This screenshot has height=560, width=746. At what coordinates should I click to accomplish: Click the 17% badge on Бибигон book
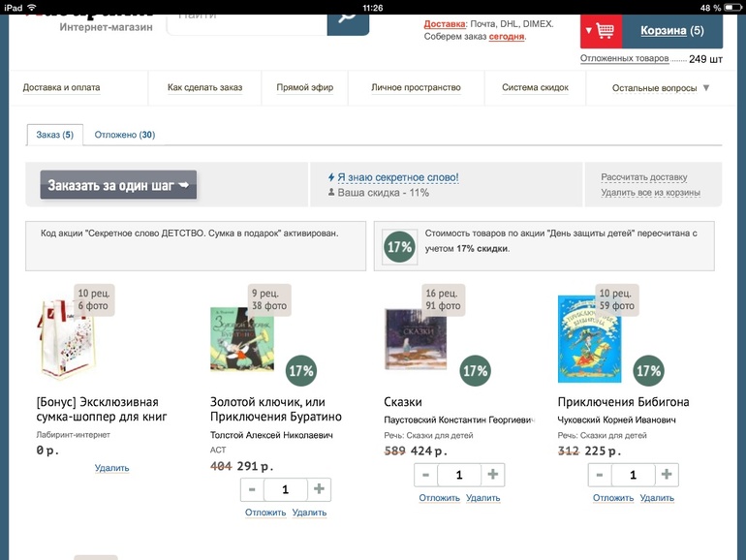pos(649,371)
